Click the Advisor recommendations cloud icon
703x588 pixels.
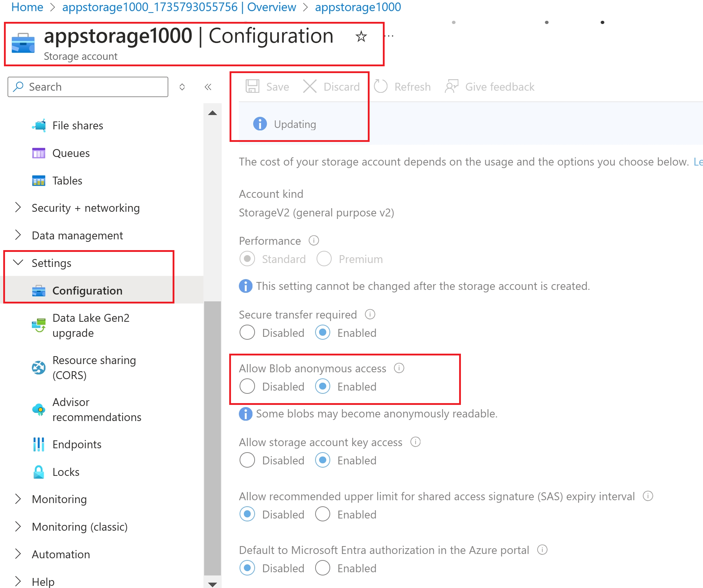click(x=39, y=410)
